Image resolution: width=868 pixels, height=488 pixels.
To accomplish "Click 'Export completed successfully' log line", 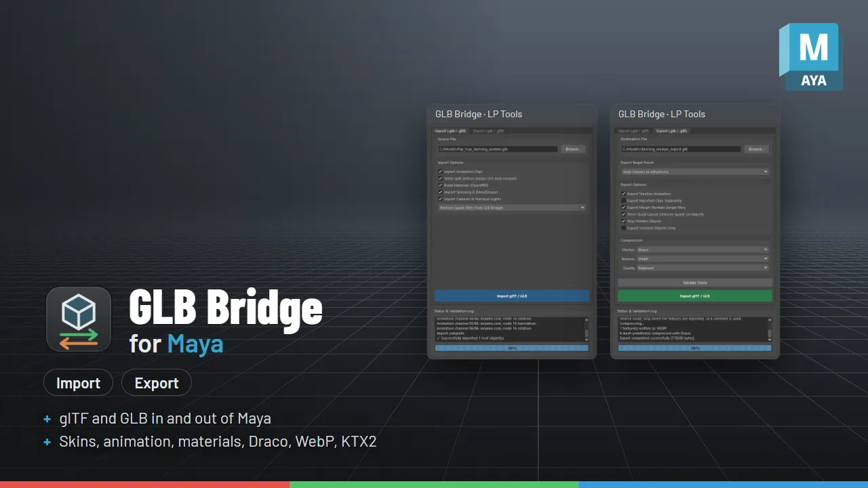I will pyautogui.click(x=657, y=338).
